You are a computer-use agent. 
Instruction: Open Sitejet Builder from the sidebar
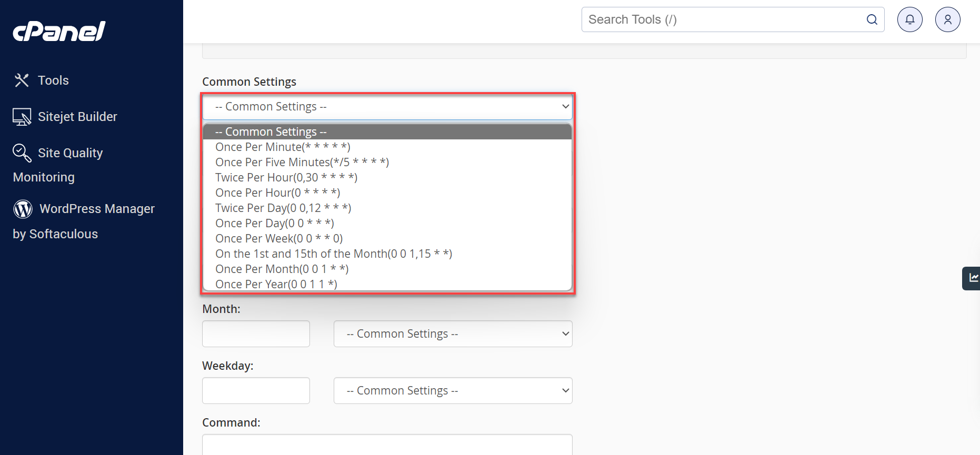(77, 116)
